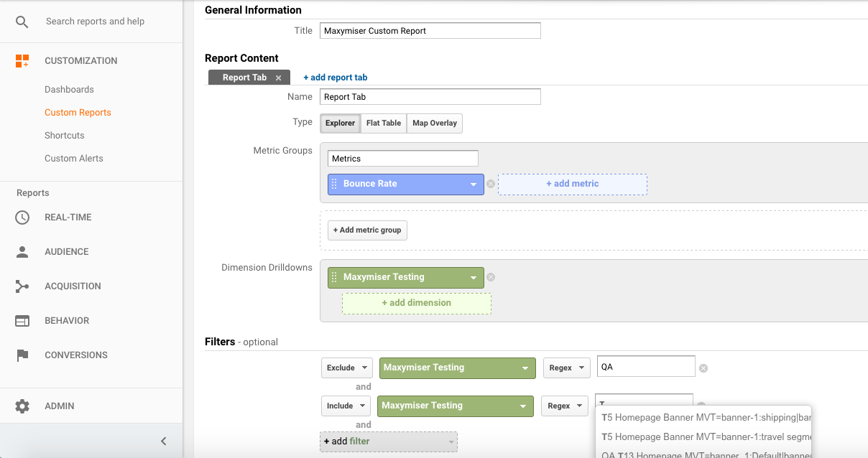Remove the Bounce Rate metric
868x458 pixels.
pyautogui.click(x=491, y=184)
